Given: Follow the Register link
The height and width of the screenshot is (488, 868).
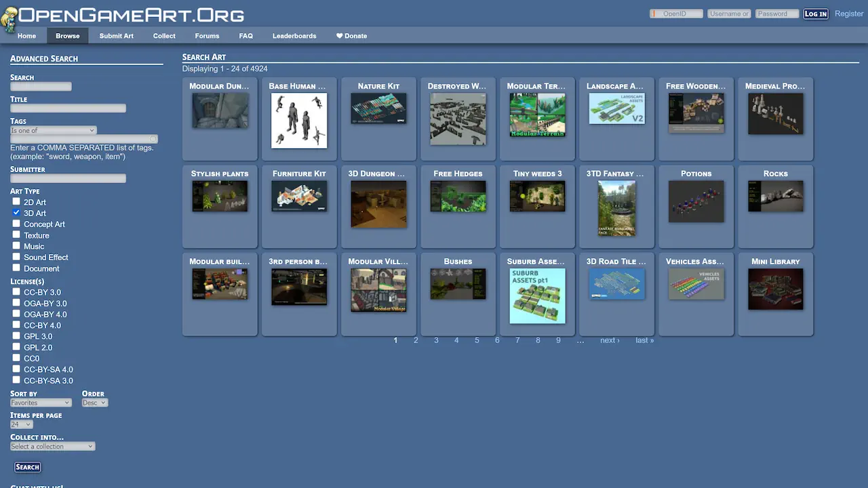Looking at the screenshot, I should click(x=849, y=14).
